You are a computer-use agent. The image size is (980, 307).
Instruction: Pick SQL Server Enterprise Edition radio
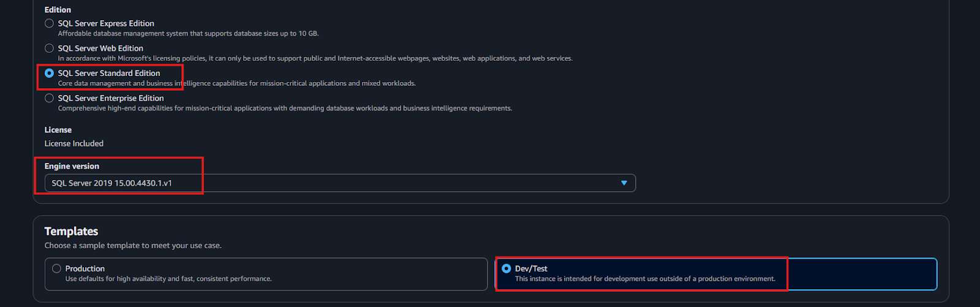point(49,98)
